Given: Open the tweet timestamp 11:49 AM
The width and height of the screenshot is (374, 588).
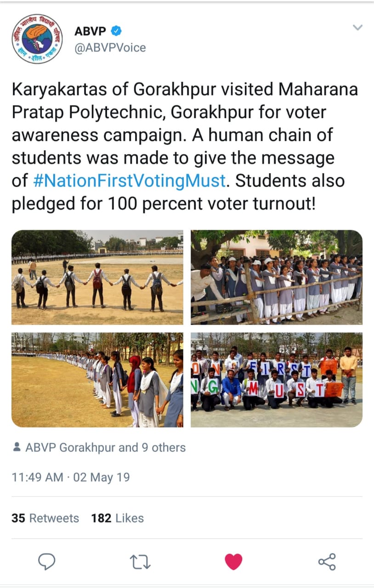Looking at the screenshot, I should coord(71,477).
